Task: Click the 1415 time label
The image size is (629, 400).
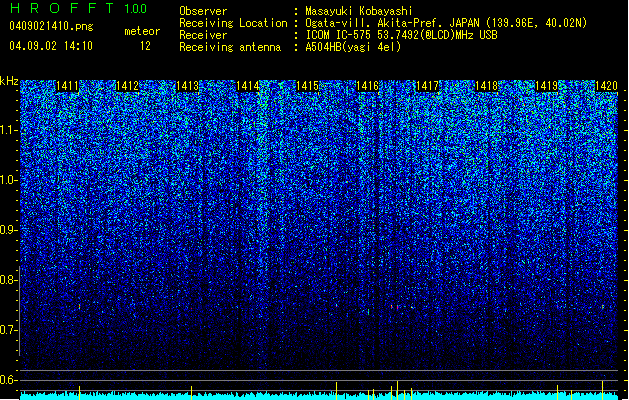Action: click(307, 86)
